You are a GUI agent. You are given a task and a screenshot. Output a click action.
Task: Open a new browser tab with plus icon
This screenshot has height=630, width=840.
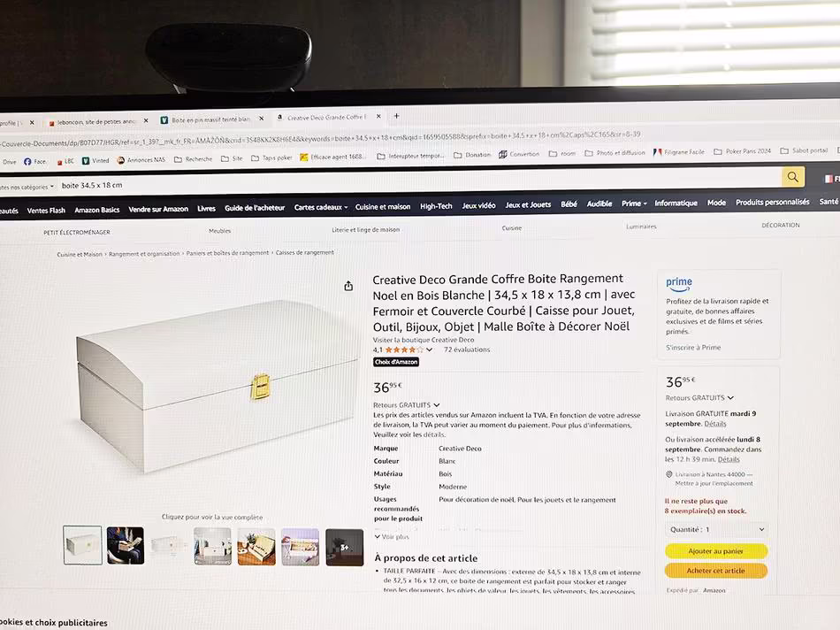point(396,116)
